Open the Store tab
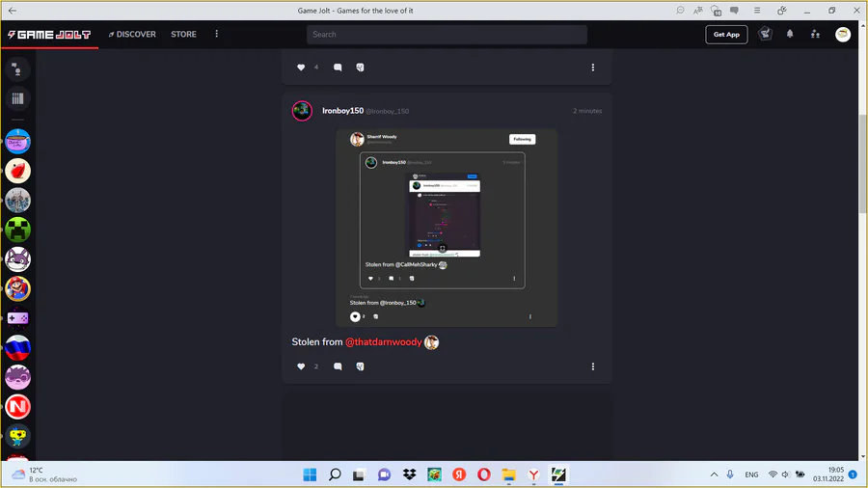Screen dimensions: 868x488 (x=183, y=35)
